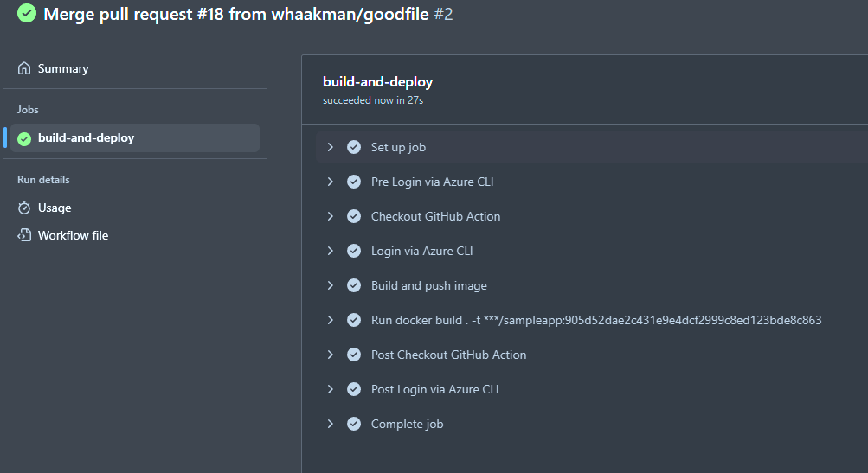Click the Post Checkout GitHub Action label

pyautogui.click(x=448, y=355)
